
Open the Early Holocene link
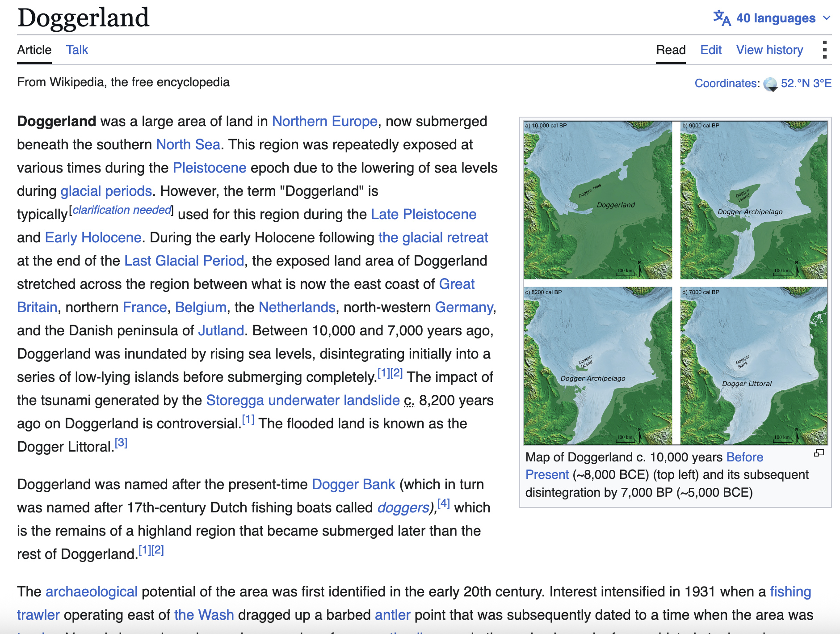[x=93, y=237]
